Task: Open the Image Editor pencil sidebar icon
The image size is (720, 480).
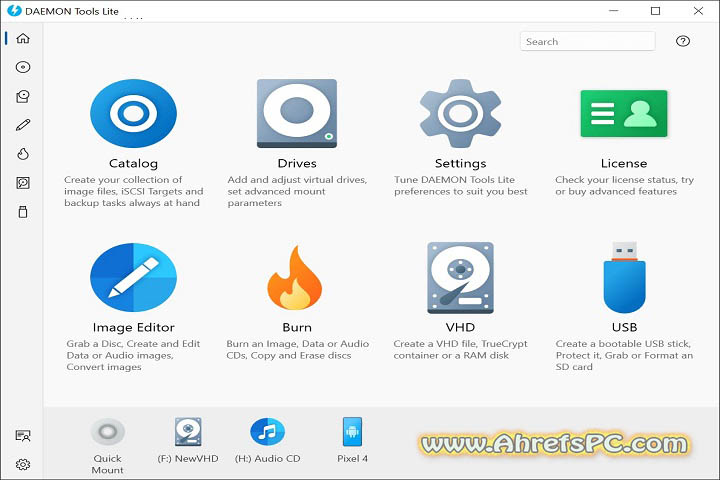Action: (23, 125)
